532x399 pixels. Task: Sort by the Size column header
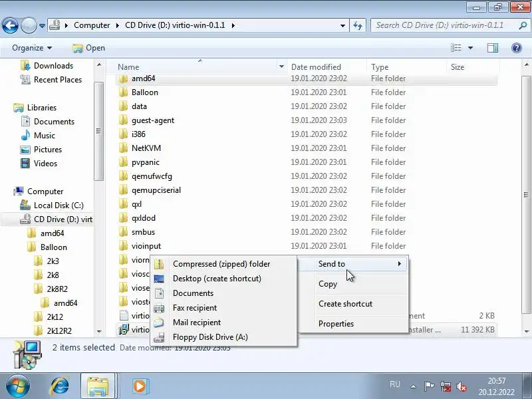458,67
